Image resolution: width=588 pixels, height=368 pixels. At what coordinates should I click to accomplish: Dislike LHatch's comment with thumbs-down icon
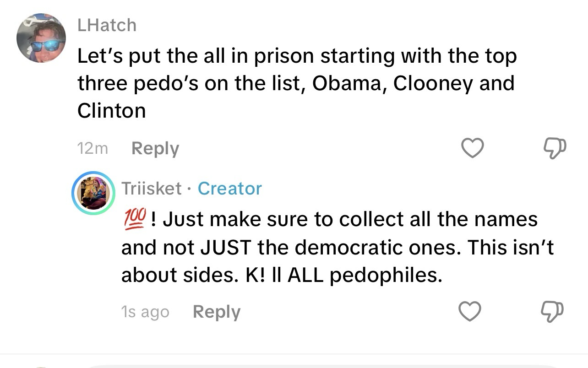554,148
